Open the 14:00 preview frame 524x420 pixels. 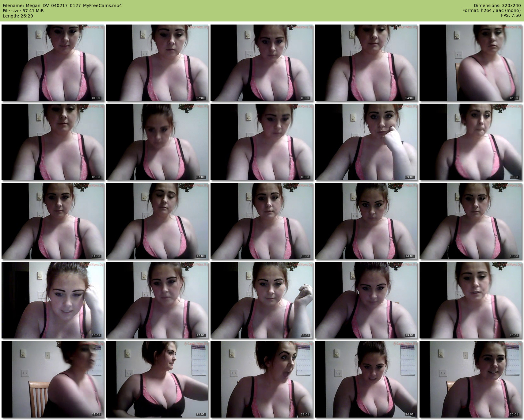click(x=366, y=221)
